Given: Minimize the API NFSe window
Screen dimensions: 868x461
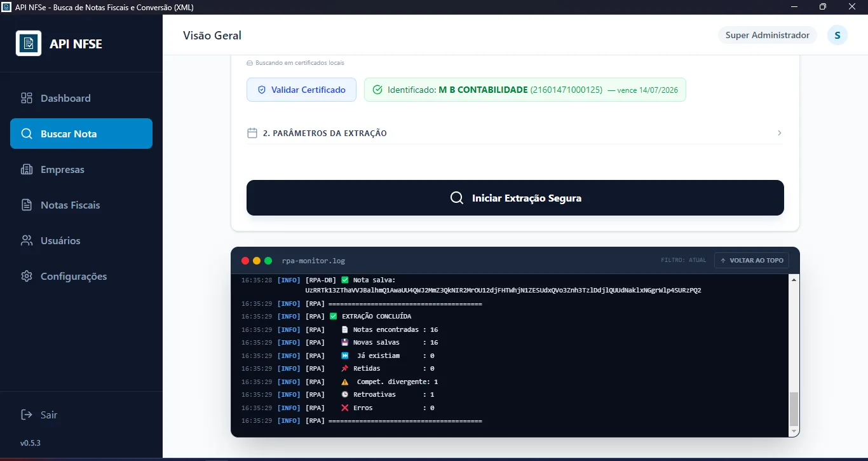Looking at the screenshot, I should (794, 7).
